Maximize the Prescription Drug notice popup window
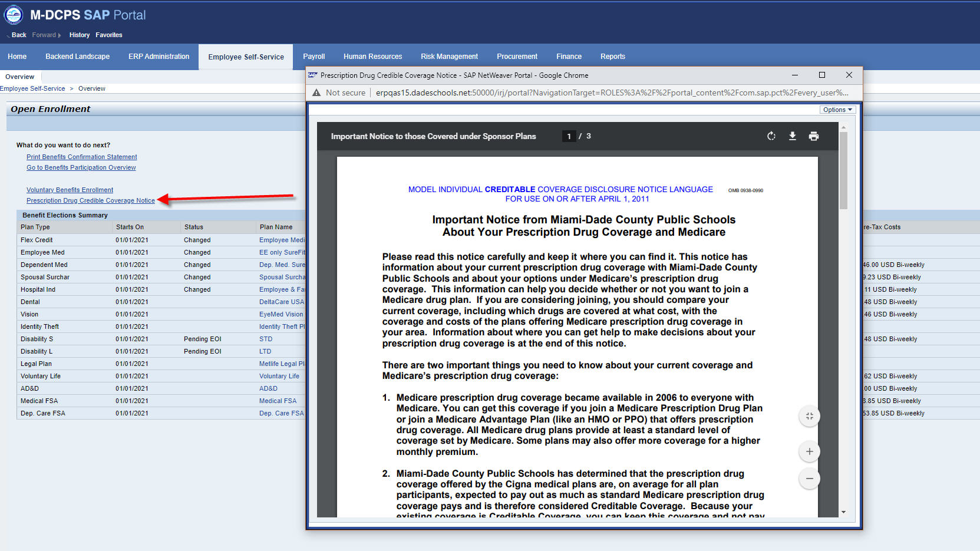Screen dimensions: 980x551 822,75
